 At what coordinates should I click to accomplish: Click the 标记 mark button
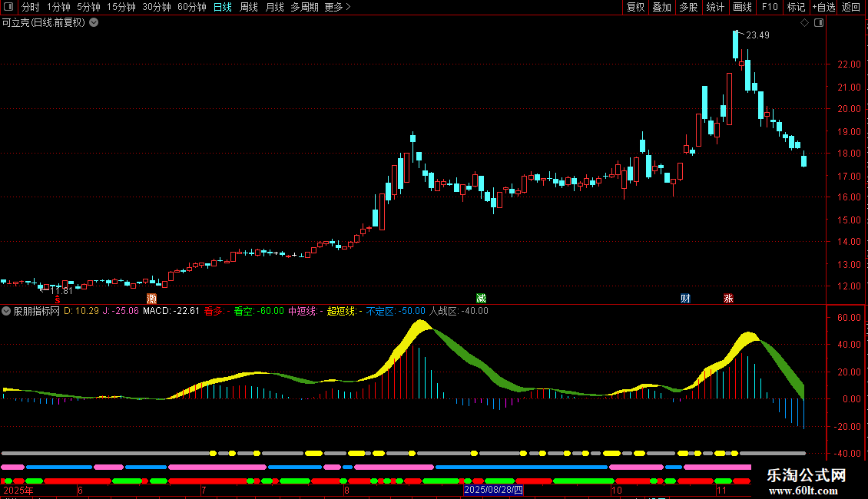[x=796, y=7]
